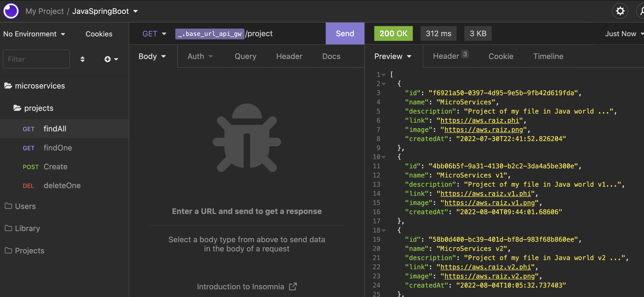This screenshot has width=644, height=297.
Task: Focus the sidebar Filter input field
Action: coord(36,59)
